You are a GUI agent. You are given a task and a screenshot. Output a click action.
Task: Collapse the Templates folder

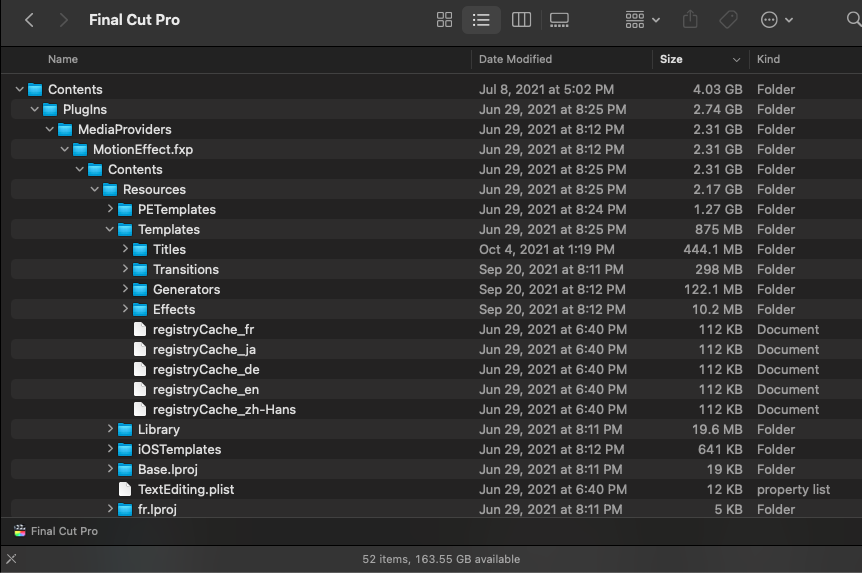109,229
